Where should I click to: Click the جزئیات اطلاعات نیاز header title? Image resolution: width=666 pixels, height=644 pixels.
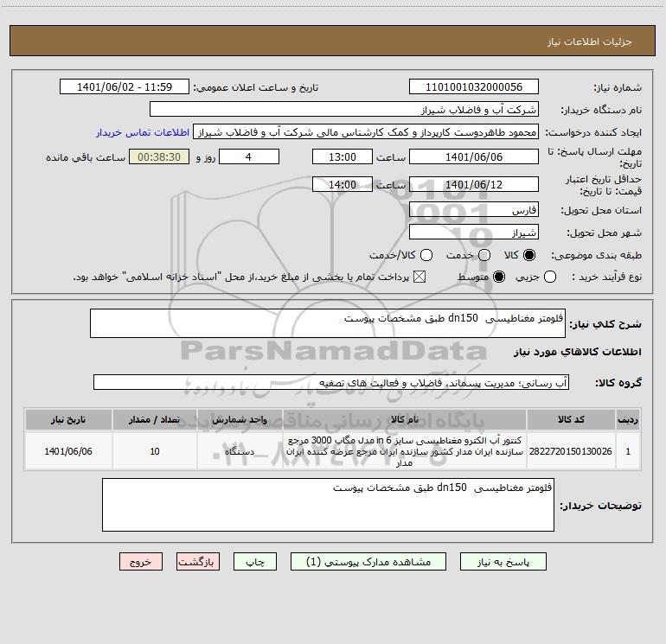(x=590, y=41)
